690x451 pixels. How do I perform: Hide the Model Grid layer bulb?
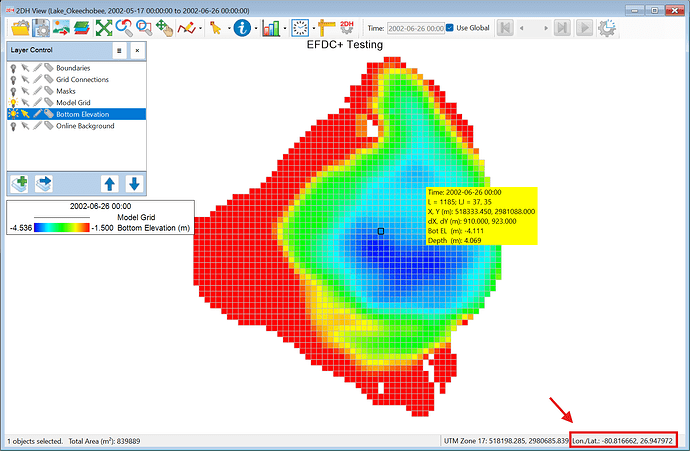[x=13, y=103]
